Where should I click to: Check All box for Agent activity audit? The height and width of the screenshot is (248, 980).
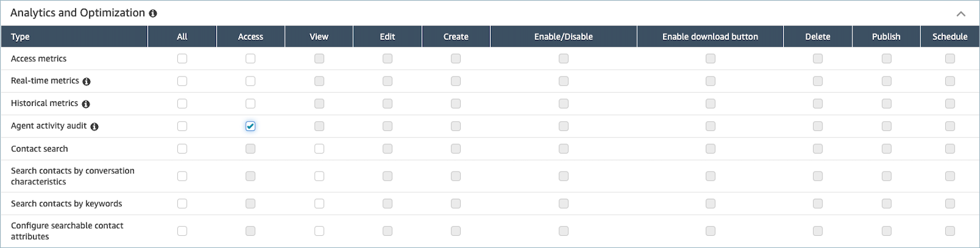click(182, 126)
